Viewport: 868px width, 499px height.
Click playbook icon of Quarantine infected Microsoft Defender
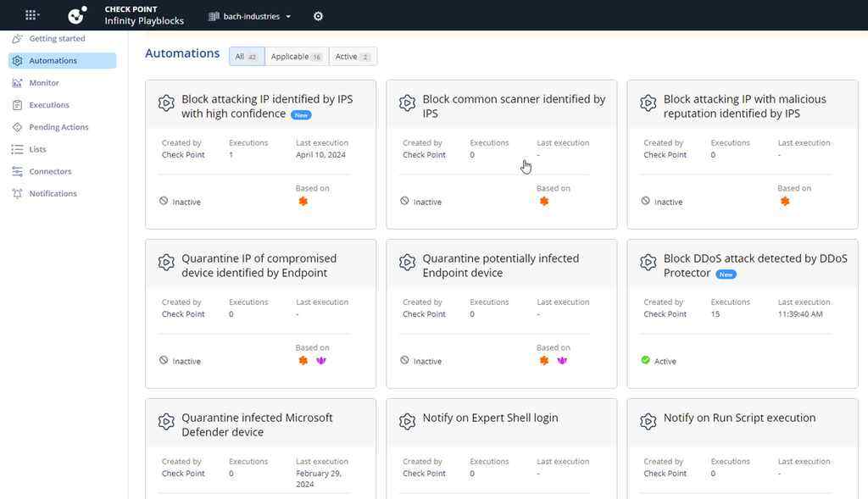point(166,422)
